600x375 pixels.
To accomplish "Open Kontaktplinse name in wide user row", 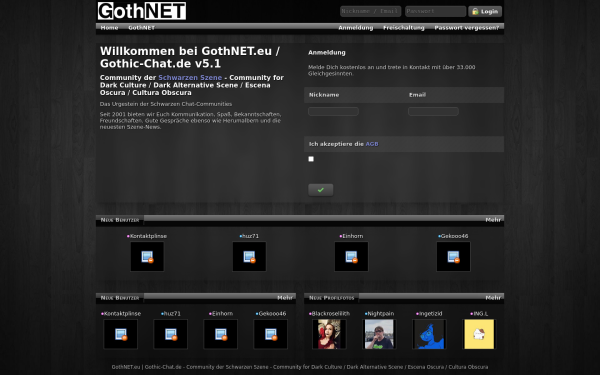I will click(x=148, y=236).
